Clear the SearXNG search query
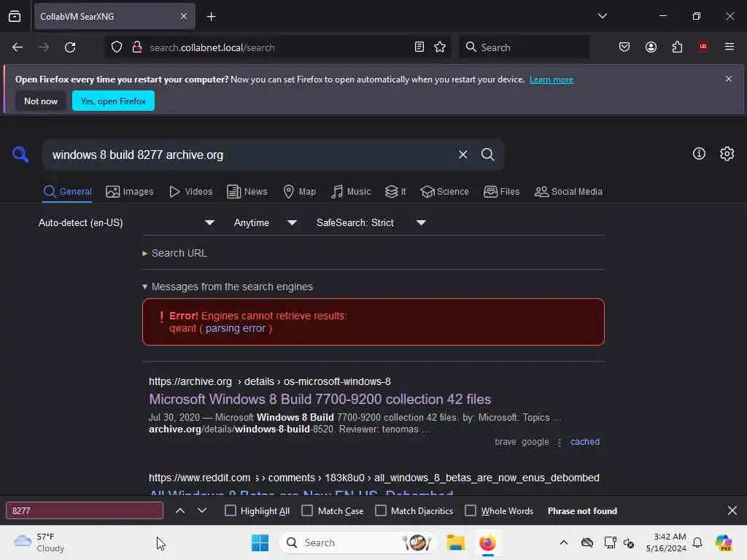Screen dimensions: 747x560 (x=462, y=155)
